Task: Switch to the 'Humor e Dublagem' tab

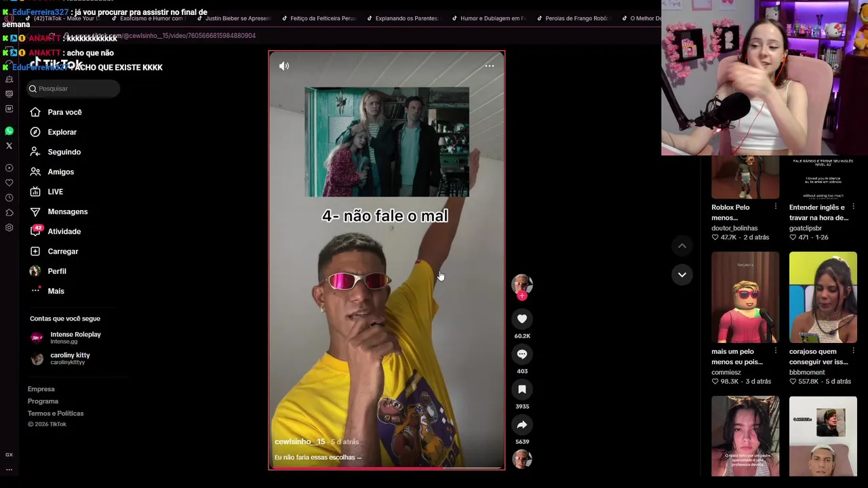Action: click(488, 18)
